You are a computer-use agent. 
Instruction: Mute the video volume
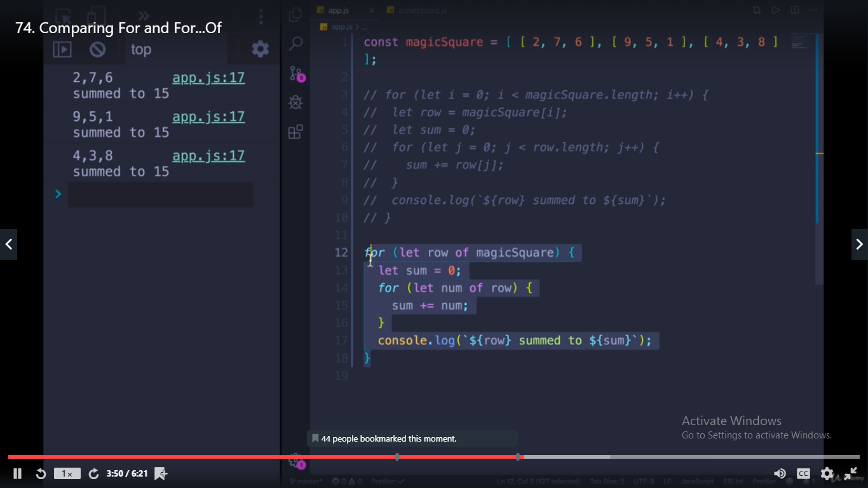780,473
